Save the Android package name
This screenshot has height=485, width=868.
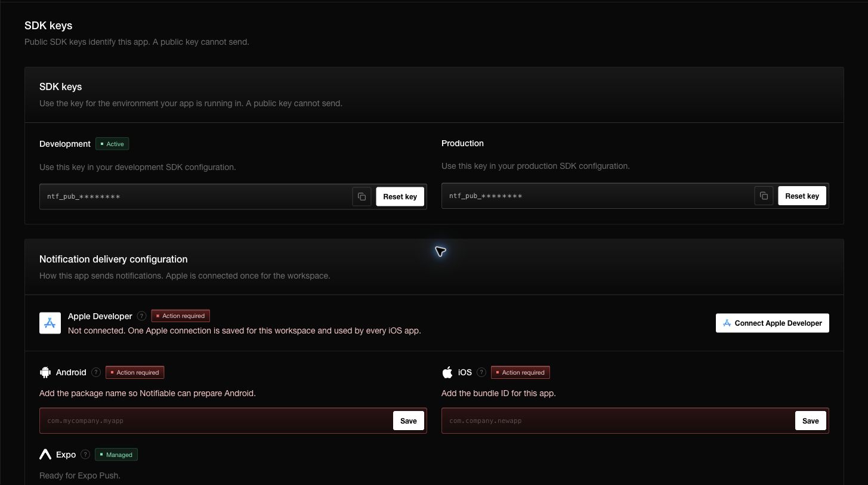click(409, 421)
